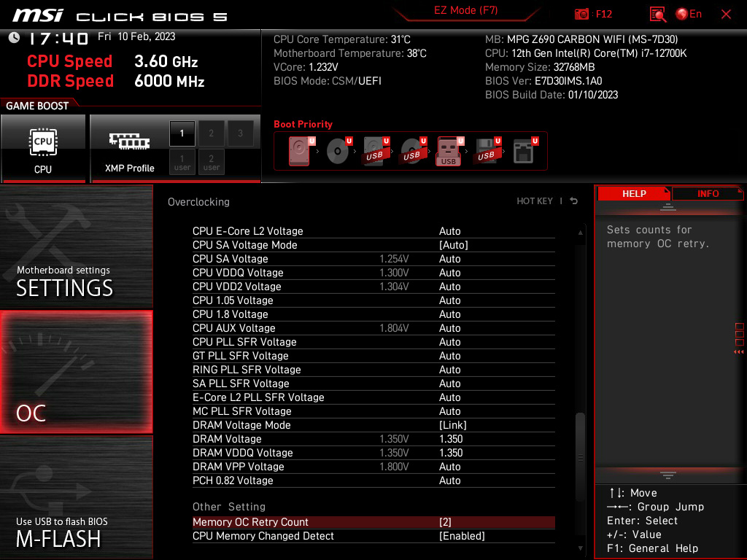
Task: Select XMP profile 1
Action: 182,133
